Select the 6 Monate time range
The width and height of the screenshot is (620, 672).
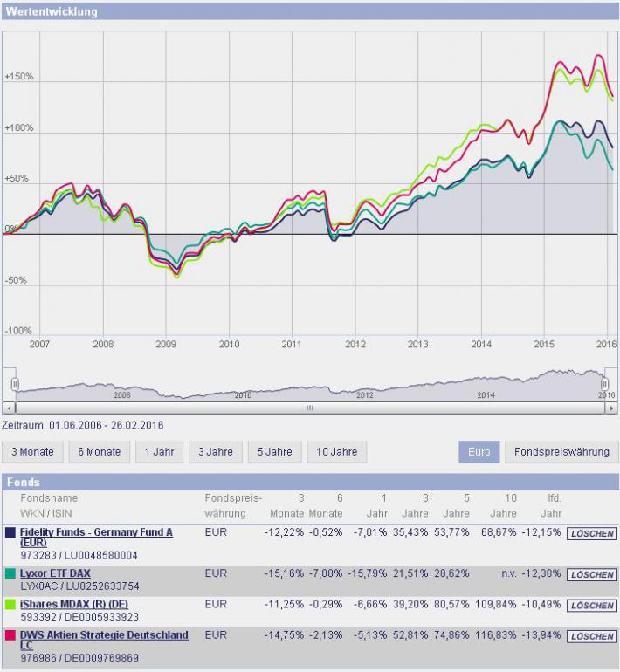99,452
